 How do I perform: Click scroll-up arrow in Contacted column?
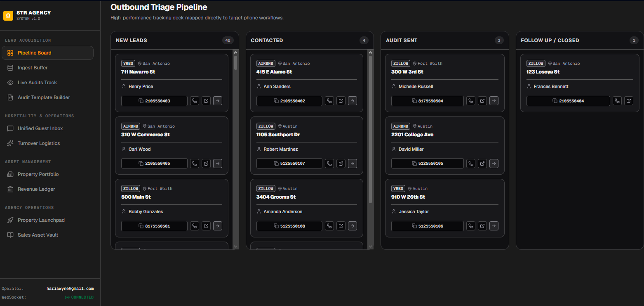point(370,52)
